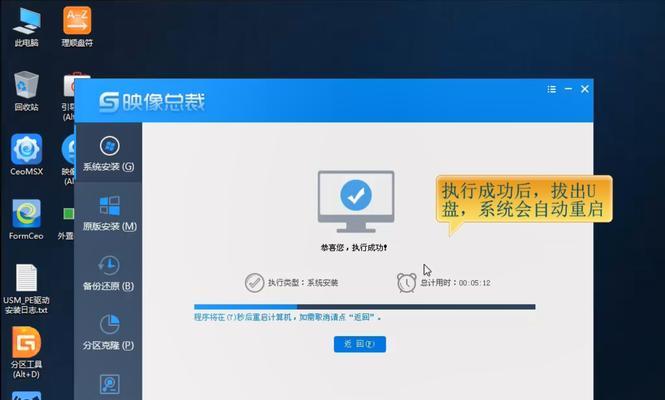
Task: Select 原版安装 (M) in sidebar
Action: coord(109,213)
